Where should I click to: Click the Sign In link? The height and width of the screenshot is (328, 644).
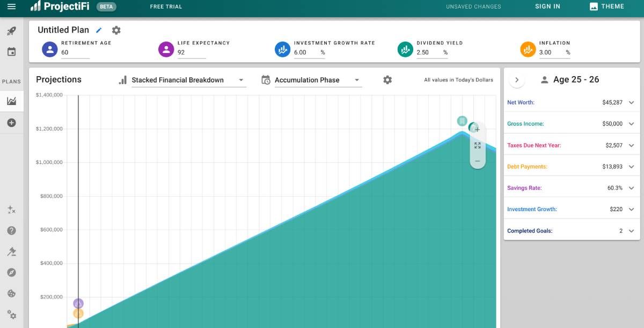click(x=547, y=6)
